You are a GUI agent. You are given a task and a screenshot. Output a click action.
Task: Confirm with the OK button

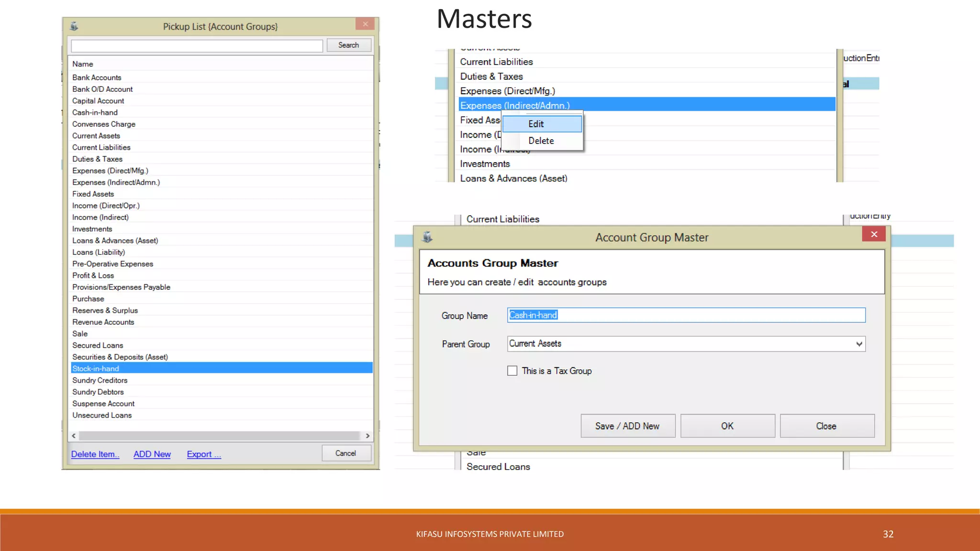(x=727, y=426)
